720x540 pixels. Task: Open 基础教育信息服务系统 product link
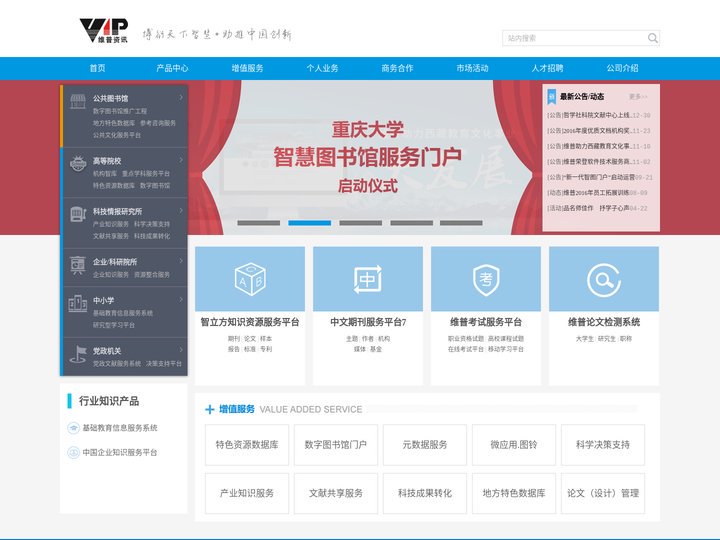pos(120,428)
